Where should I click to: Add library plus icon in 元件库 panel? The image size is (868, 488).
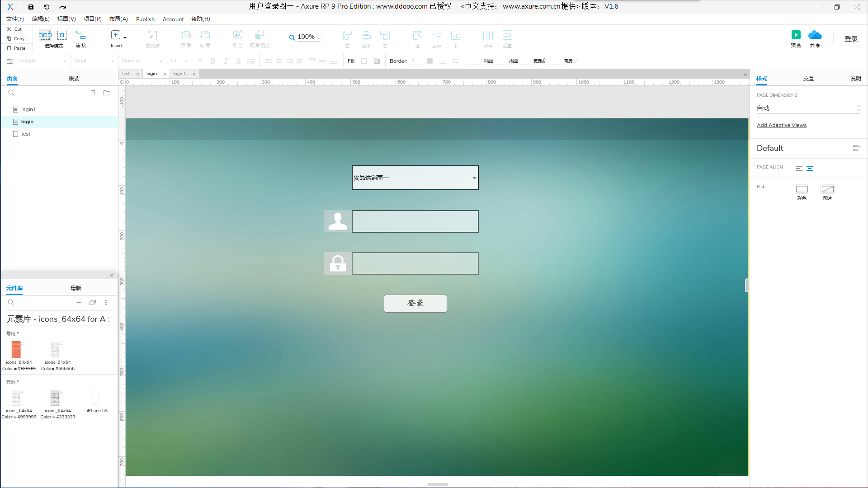coord(79,302)
